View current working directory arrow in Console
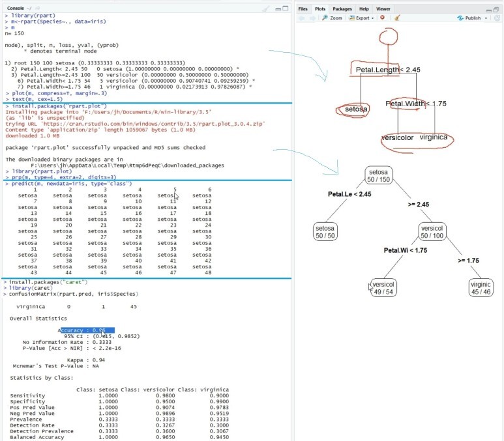Image resolution: width=504 pixels, height=441 pixels. point(37,8)
